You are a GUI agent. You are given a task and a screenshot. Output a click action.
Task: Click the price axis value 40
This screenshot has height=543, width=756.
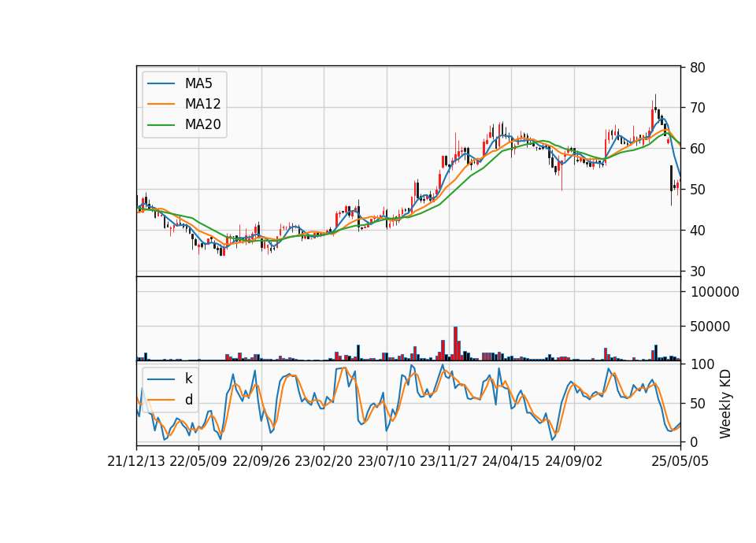point(698,231)
